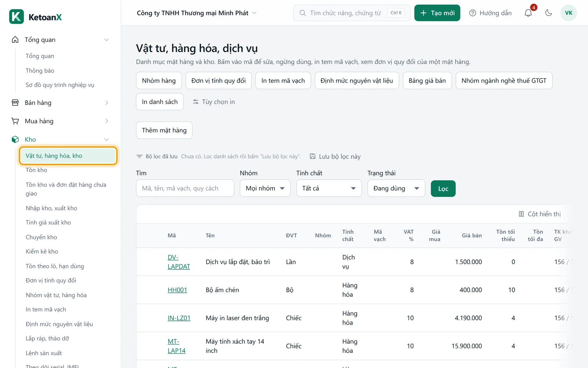Select Thông báo in sidebar
588x368 pixels.
pos(40,71)
